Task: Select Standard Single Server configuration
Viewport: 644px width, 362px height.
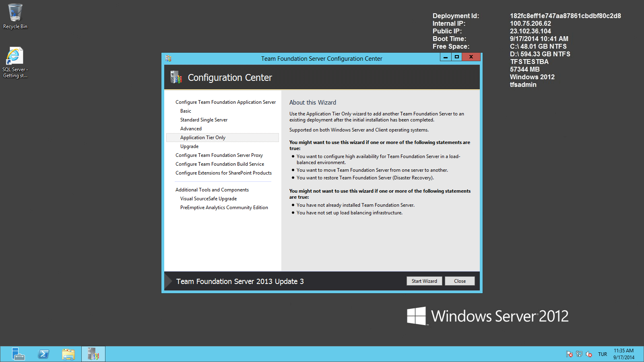Action: [204, 119]
